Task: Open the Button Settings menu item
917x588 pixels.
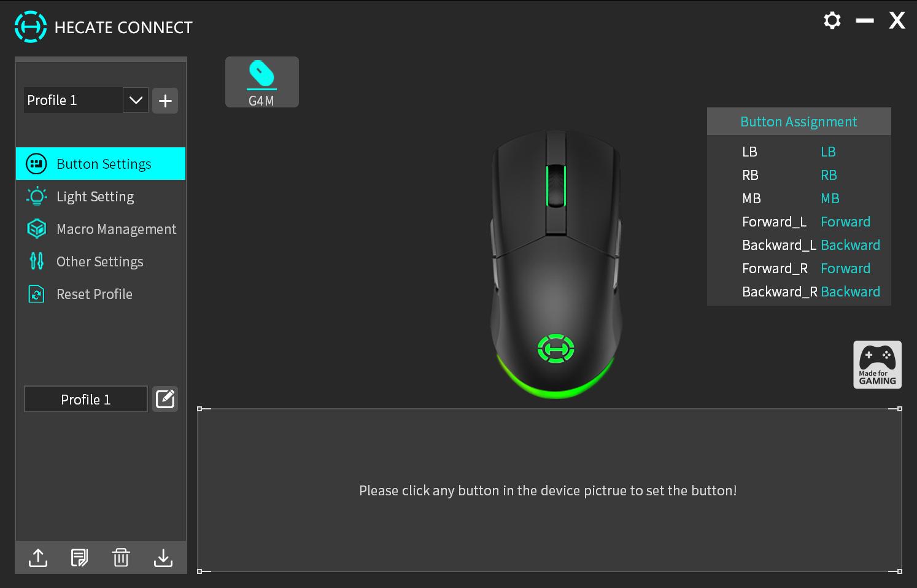Action: coord(101,164)
